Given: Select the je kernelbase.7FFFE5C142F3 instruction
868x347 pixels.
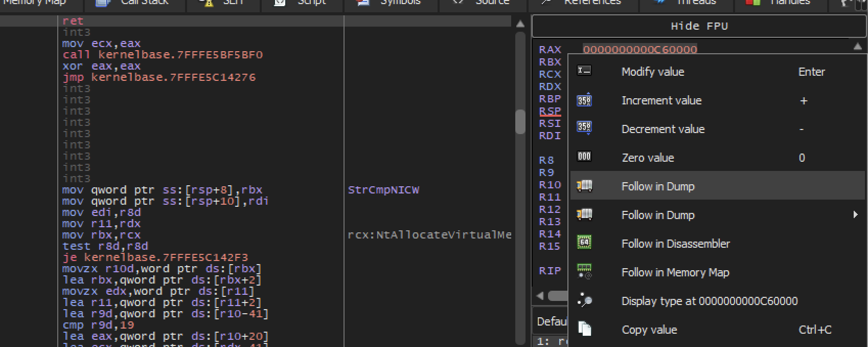Looking at the screenshot, I should tap(155, 257).
